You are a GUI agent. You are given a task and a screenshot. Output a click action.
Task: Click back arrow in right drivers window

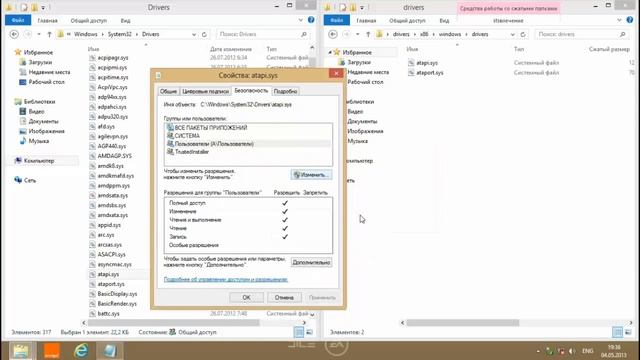coord(333,34)
